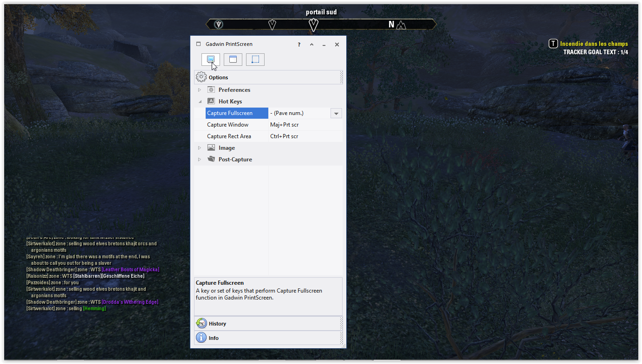Click the help question mark button

299,45
